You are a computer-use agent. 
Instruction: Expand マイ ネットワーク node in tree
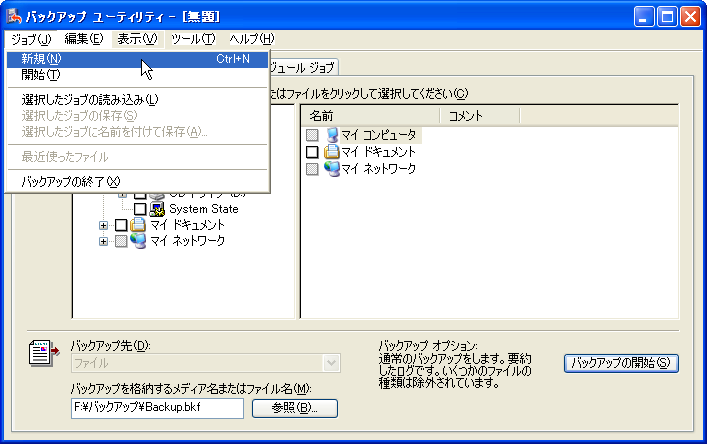point(103,241)
